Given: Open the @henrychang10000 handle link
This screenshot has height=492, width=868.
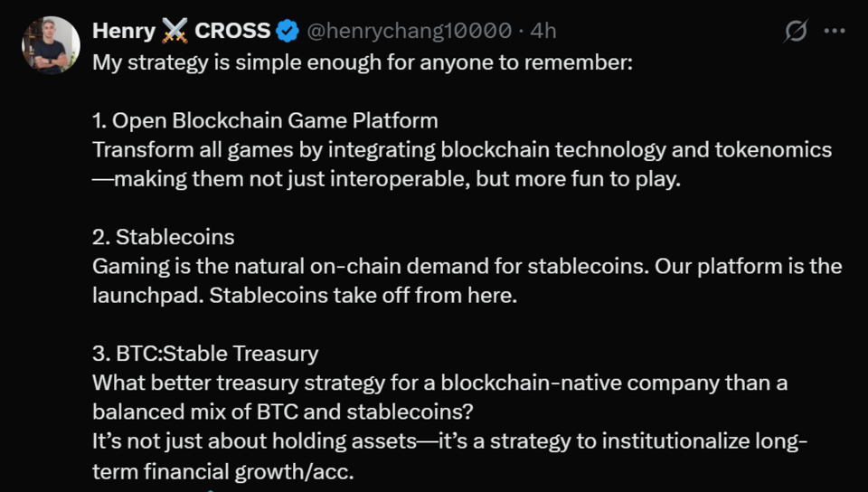Looking at the screenshot, I should pyautogui.click(x=410, y=32).
